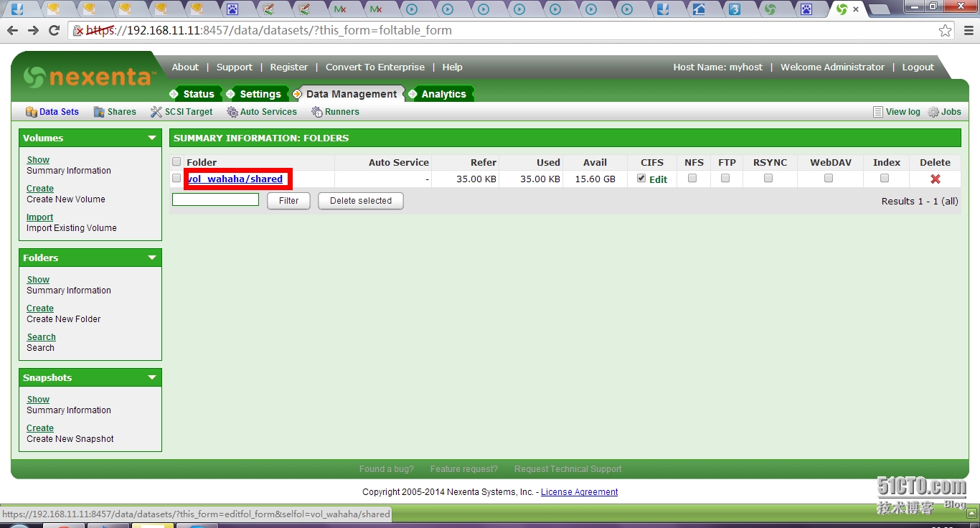Image resolution: width=980 pixels, height=528 pixels.
Task: Click the Import volume link
Action: [40, 217]
